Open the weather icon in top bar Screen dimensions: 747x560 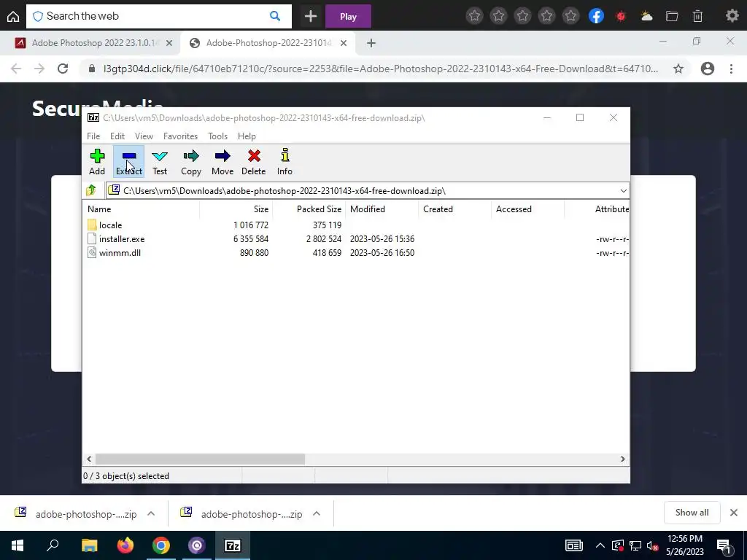646,16
